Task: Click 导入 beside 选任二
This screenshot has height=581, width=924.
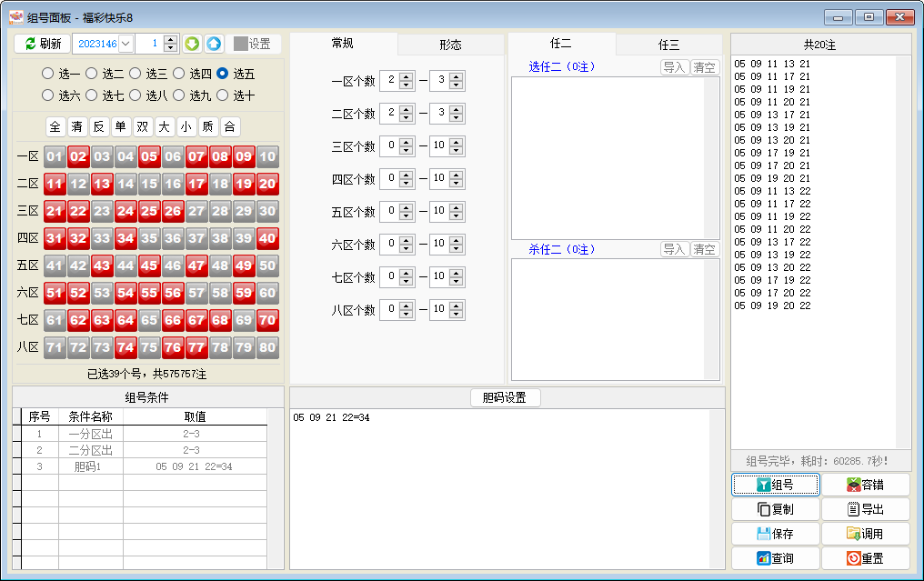Action: (x=674, y=67)
